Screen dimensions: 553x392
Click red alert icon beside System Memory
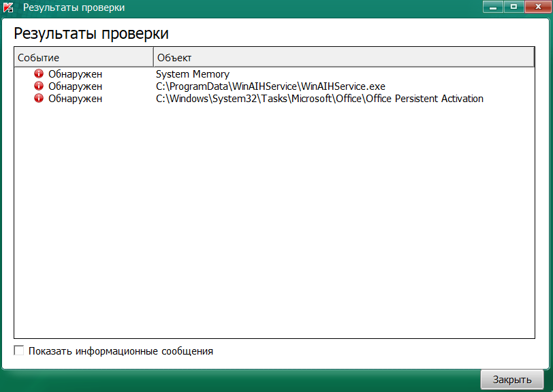pyautogui.click(x=39, y=73)
